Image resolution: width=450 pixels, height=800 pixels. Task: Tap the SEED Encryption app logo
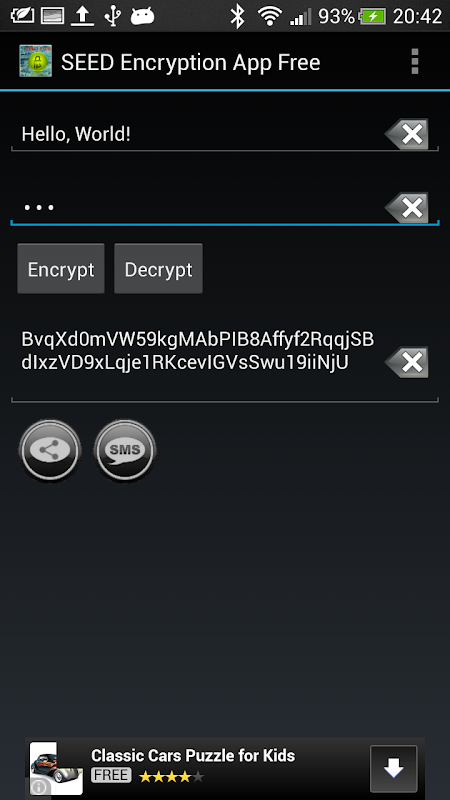coord(35,61)
